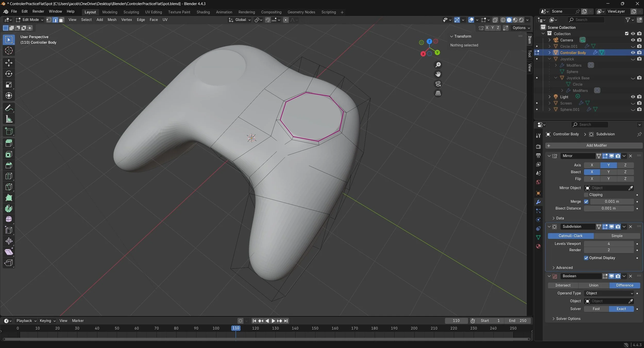The width and height of the screenshot is (644, 348).
Task: Uncheck Optimal Display in Subdivision modifier
Action: click(x=586, y=258)
